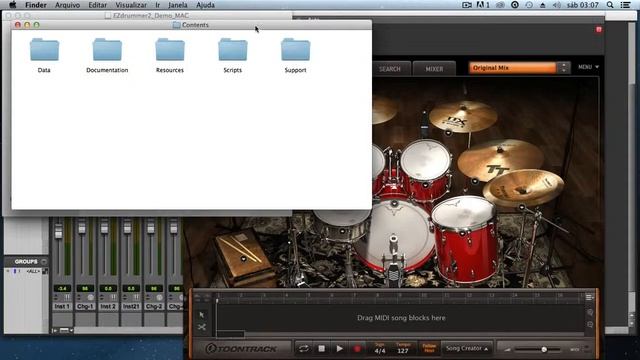
Task: Step through presets with the up/down arrows
Action: click(564, 68)
